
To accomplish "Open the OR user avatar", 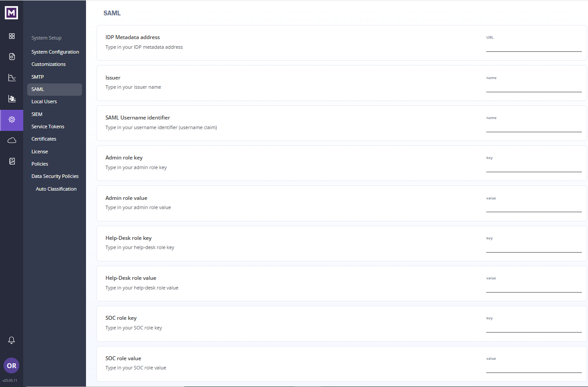I will 11,365.
